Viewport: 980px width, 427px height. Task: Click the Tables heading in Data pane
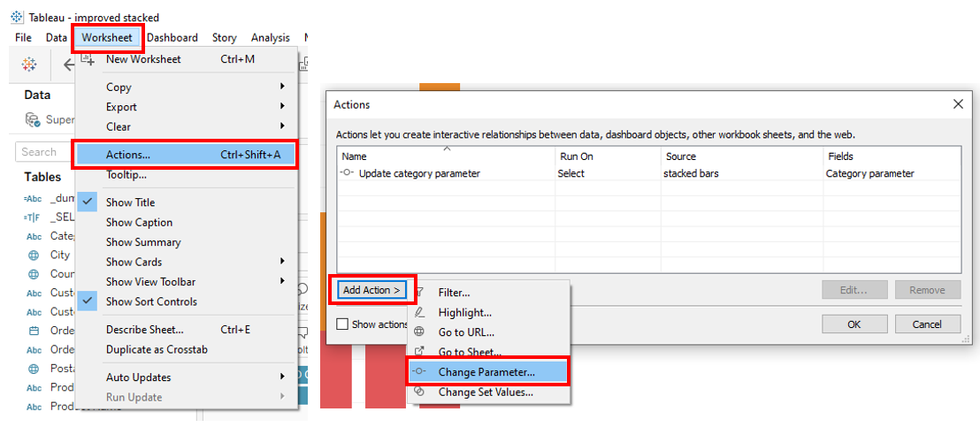click(42, 177)
